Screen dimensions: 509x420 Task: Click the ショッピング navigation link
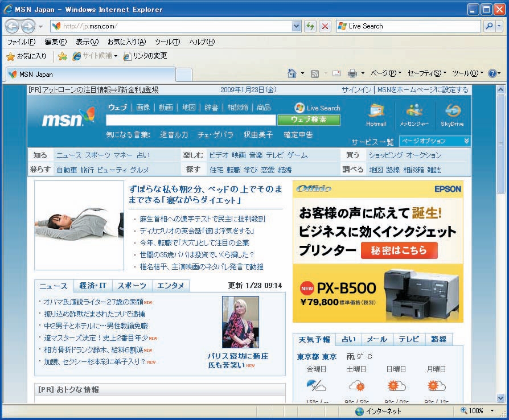[385, 155]
